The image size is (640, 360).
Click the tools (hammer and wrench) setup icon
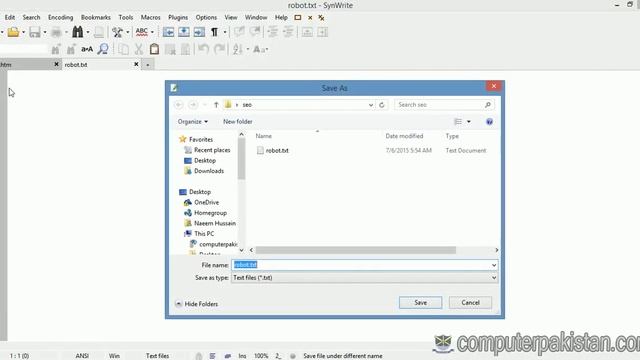click(118, 32)
